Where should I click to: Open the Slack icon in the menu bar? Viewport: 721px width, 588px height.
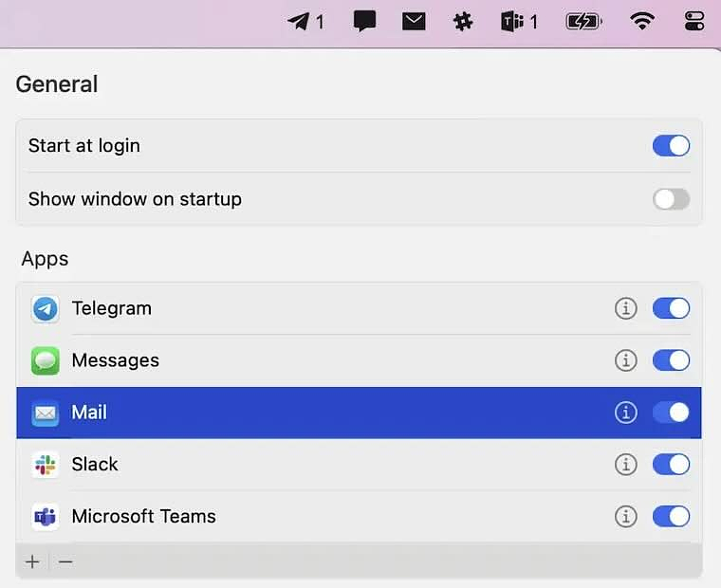[x=463, y=21]
